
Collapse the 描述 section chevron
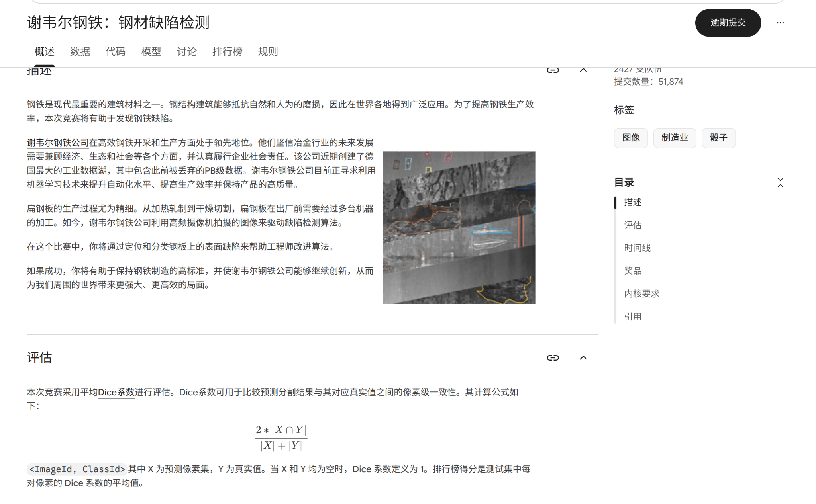coord(583,70)
